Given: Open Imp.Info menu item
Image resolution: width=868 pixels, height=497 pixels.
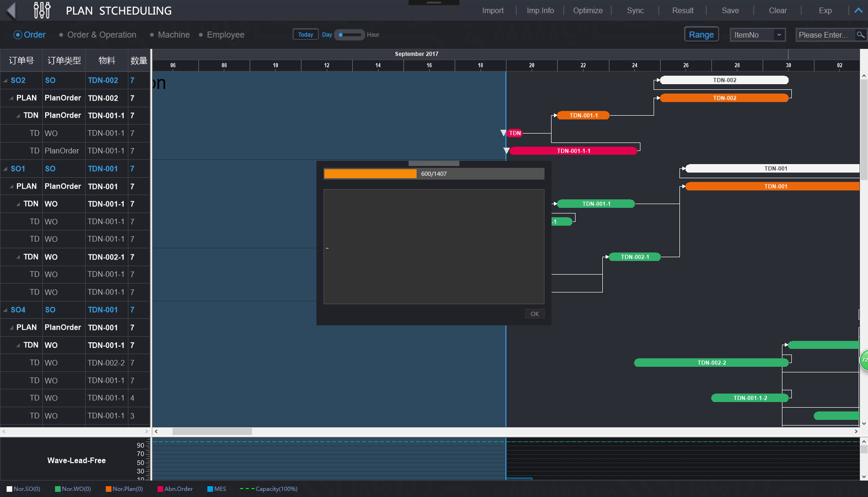Looking at the screenshot, I should click(540, 10).
